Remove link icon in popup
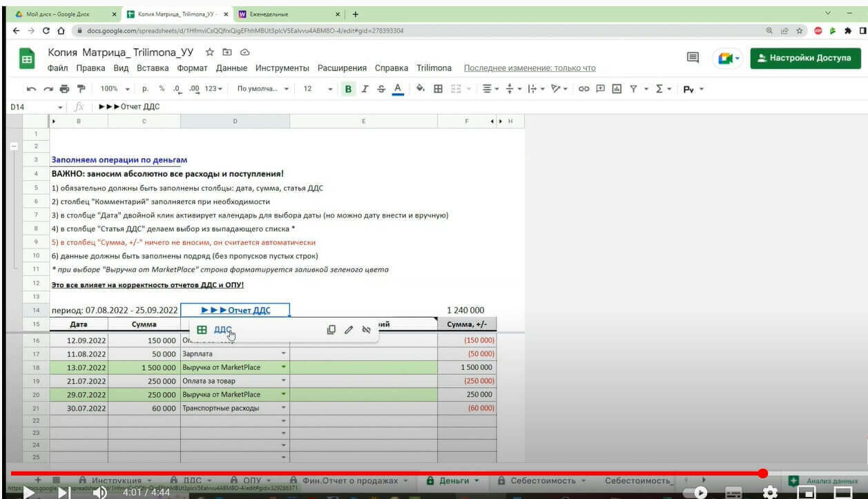The image size is (868, 499). tap(366, 330)
